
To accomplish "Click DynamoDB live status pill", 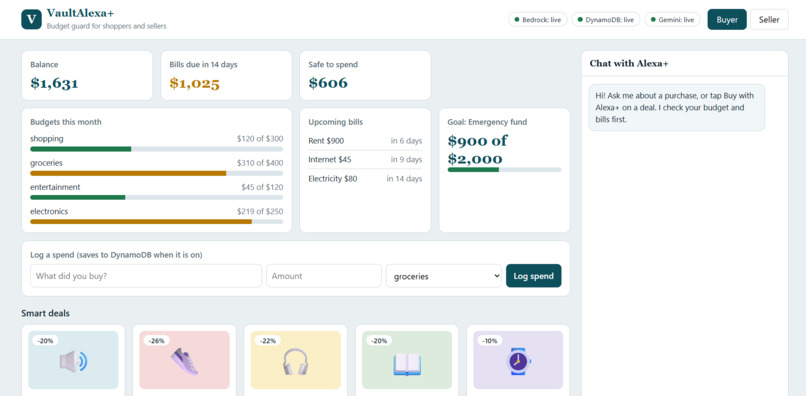I will click(x=606, y=20).
